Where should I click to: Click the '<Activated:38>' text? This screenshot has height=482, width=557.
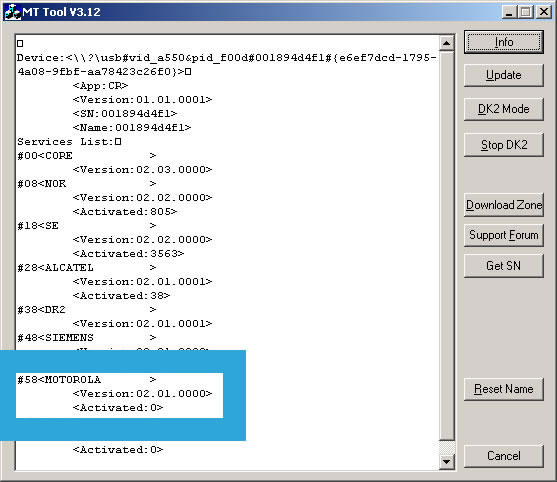point(121,296)
